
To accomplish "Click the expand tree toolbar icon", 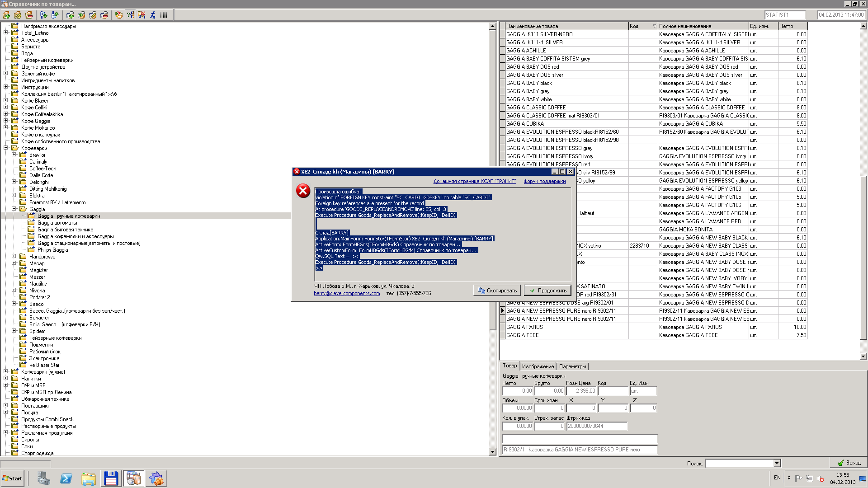I will [43, 15].
